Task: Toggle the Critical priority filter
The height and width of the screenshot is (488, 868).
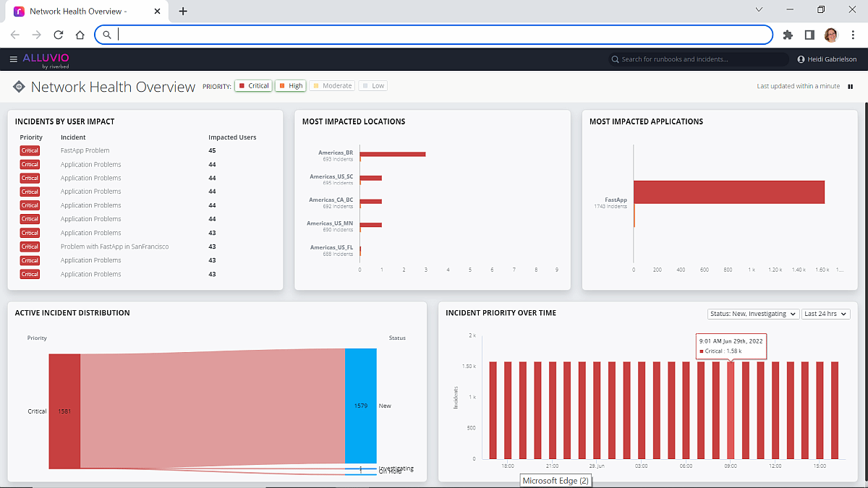Action: point(253,86)
